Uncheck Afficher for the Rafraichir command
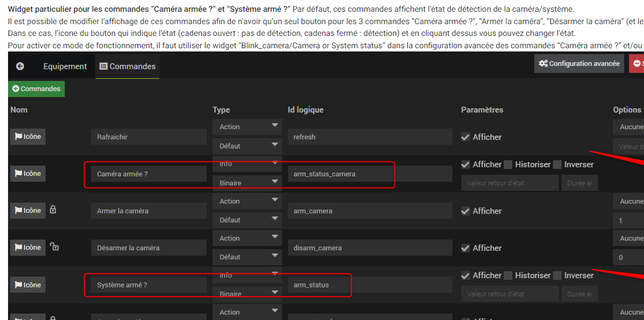644x320 pixels. tap(466, 137)
